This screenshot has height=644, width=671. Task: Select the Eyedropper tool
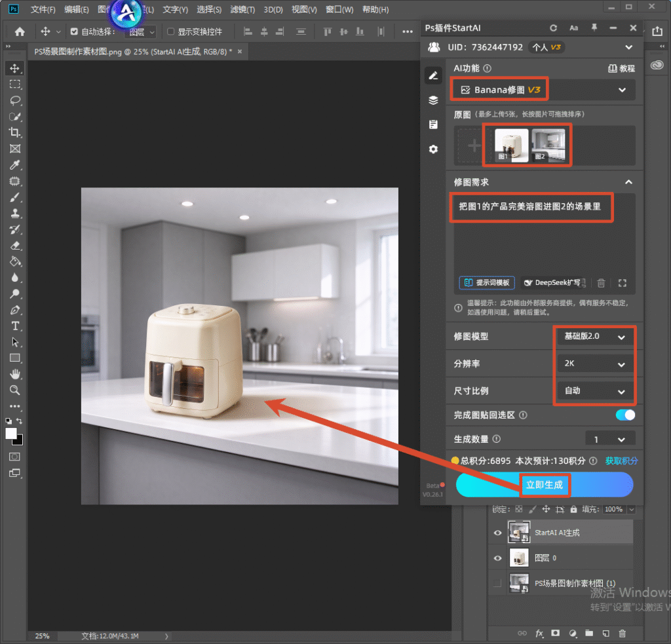pyautogui.click(x=15, y=164)
